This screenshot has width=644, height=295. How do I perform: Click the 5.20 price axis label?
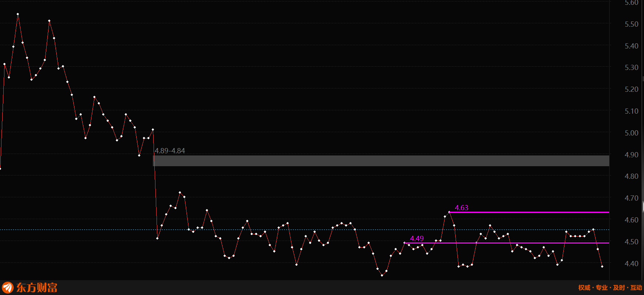coord(631,89)
